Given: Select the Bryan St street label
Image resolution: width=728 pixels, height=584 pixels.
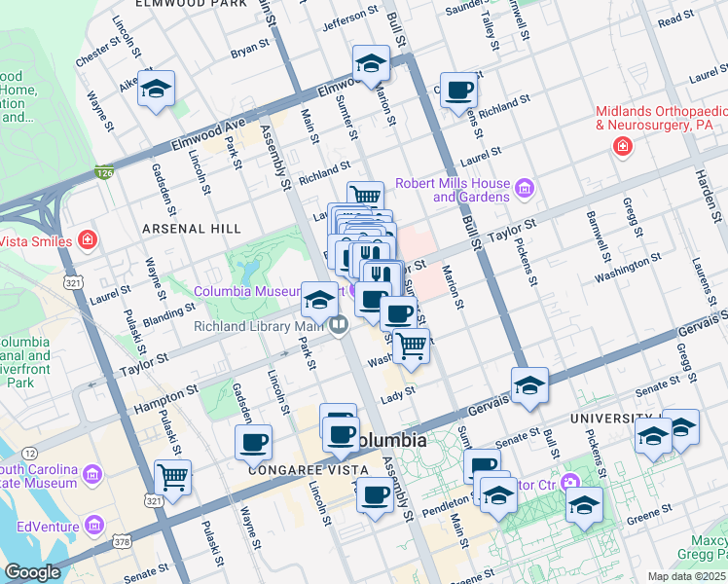Looking at the screenshot, I should click(250, 49).
